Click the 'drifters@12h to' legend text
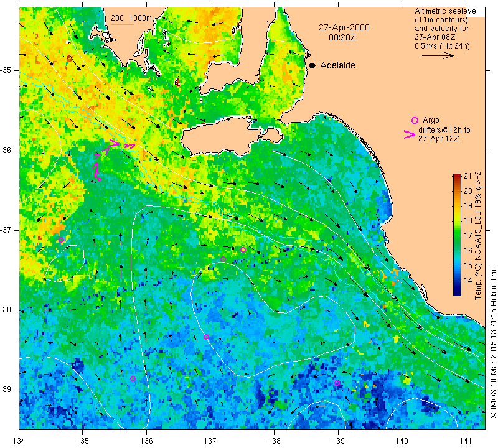Viewport: 498px width, 448px height. (444, 130)
